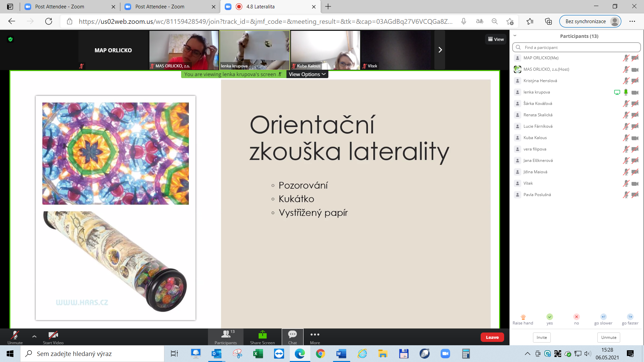Collapse the Participants panel chevron
This screenshot has height=362, width=644.
point(514,35)
